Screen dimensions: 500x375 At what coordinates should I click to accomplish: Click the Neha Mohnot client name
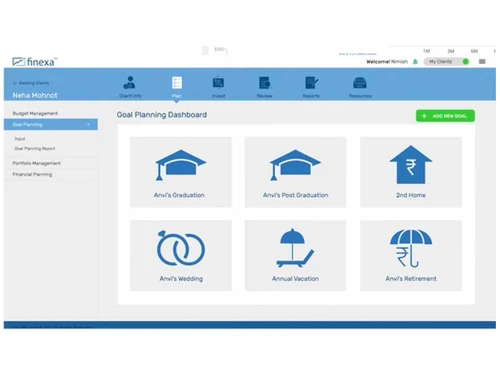tap(35, 95)
